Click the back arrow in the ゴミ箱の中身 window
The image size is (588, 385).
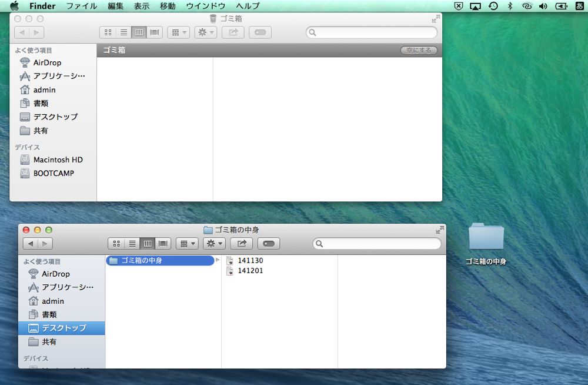point(31,243)
